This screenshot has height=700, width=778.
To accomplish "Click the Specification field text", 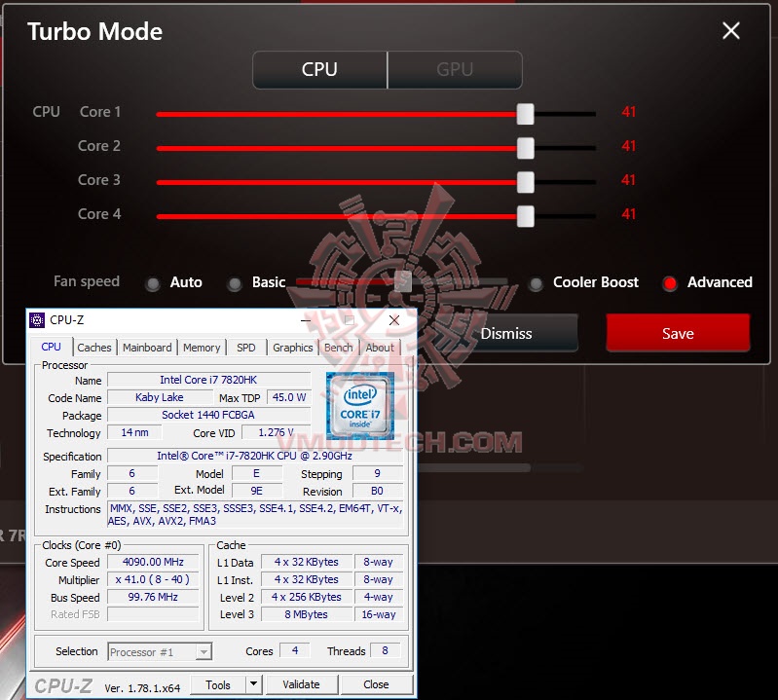I will 254,456.
